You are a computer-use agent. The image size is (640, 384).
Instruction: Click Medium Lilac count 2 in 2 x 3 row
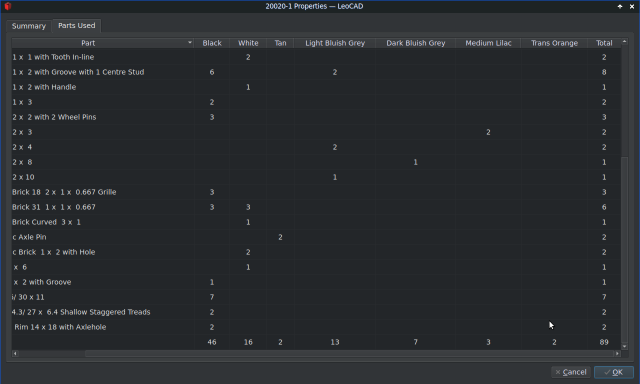pyautogui.click(x=488, y=132)
